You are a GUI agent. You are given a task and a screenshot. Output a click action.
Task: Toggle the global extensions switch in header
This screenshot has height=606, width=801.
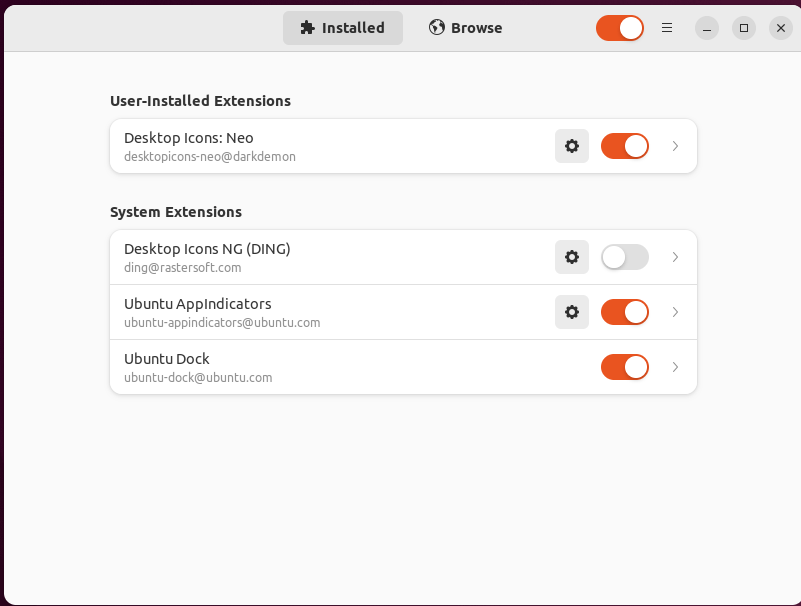[620, 28]
